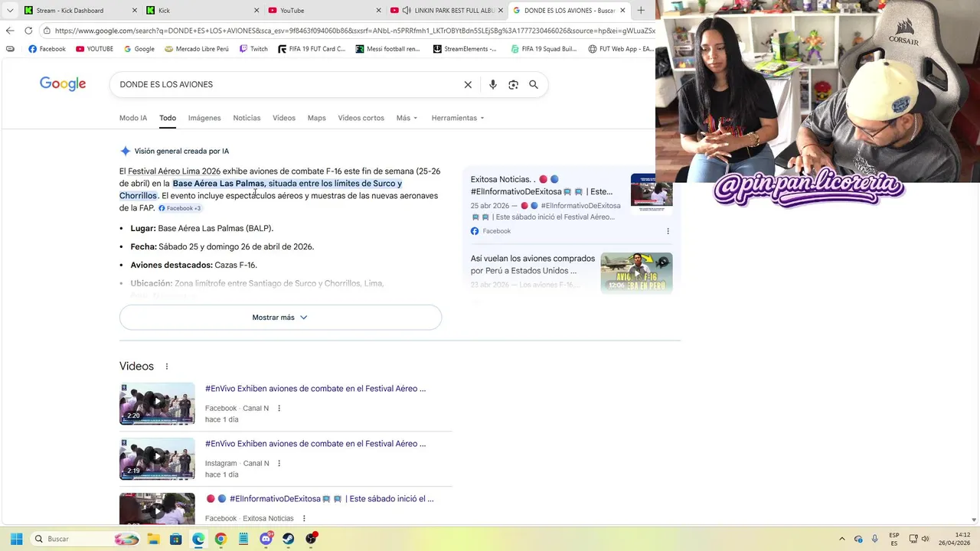The height and width of the screenshot is (551, 980).
Task: Open Microsoft Edge from the taskbar
Action: click(x=198, y=539)
